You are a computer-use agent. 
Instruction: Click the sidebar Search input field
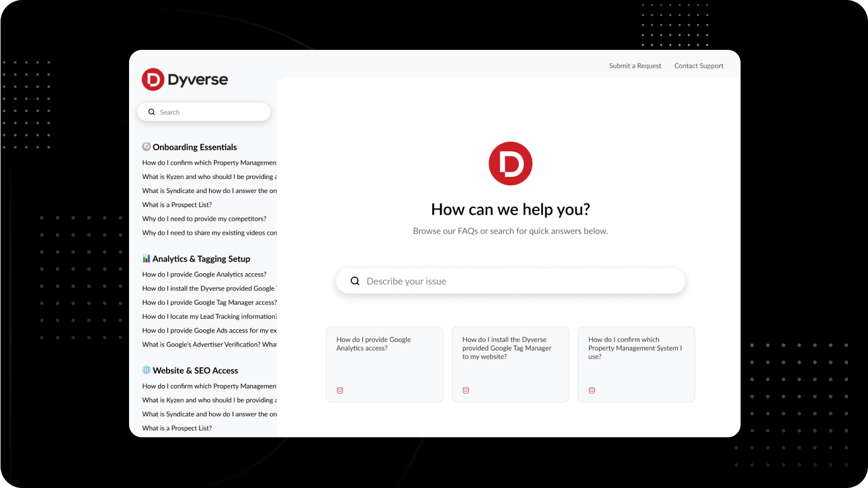206,112
